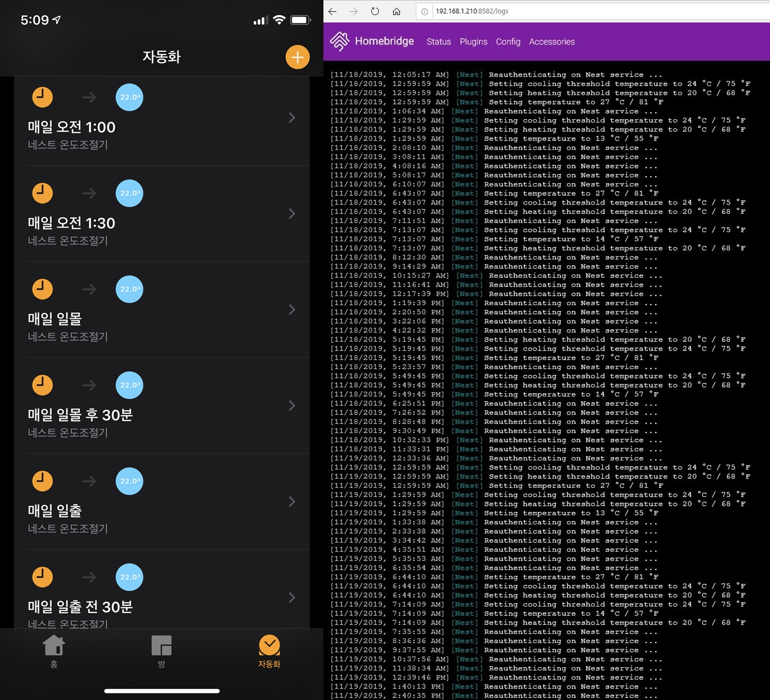Viewport: 770px width, 700px height.
Task: Open the 매일 오전 1:30 automation title
Action: coord(72,223)
